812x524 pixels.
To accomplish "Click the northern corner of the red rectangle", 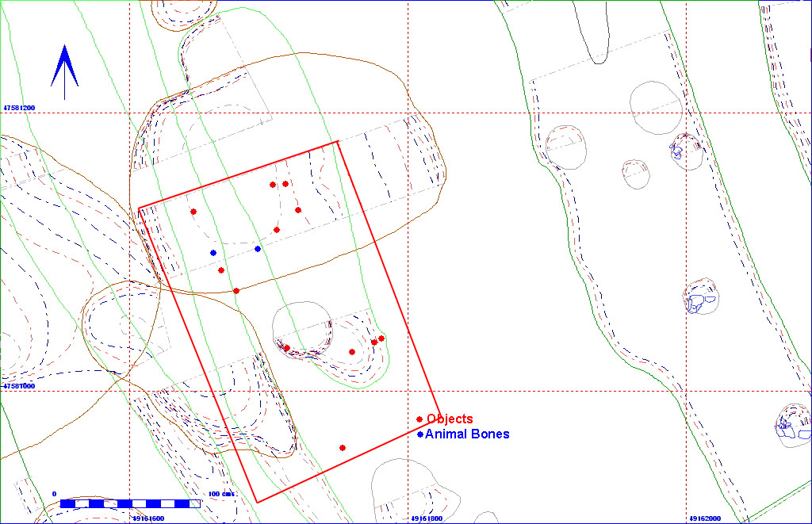I will (x=339, y=141).
